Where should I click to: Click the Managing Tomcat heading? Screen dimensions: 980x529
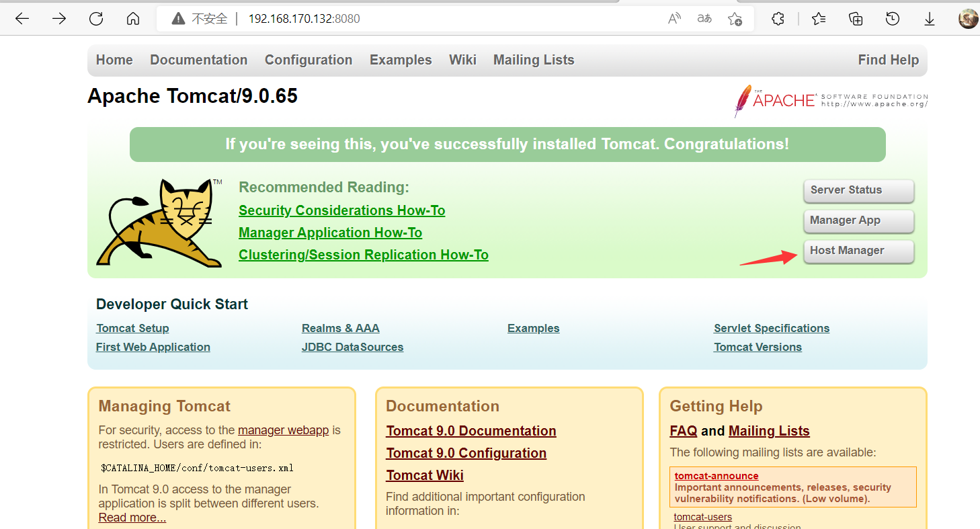tap(165, 406)
